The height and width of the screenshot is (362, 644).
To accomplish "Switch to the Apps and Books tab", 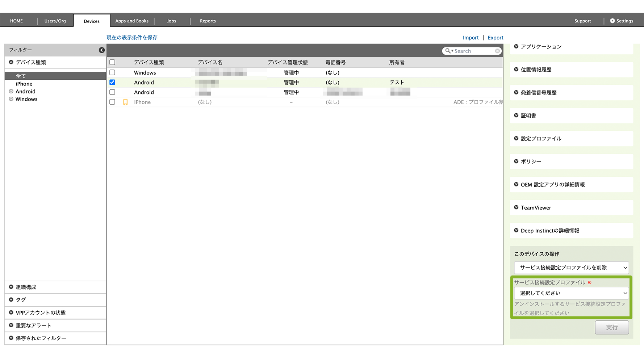I will pyautogui.click(x=132, y=21).
